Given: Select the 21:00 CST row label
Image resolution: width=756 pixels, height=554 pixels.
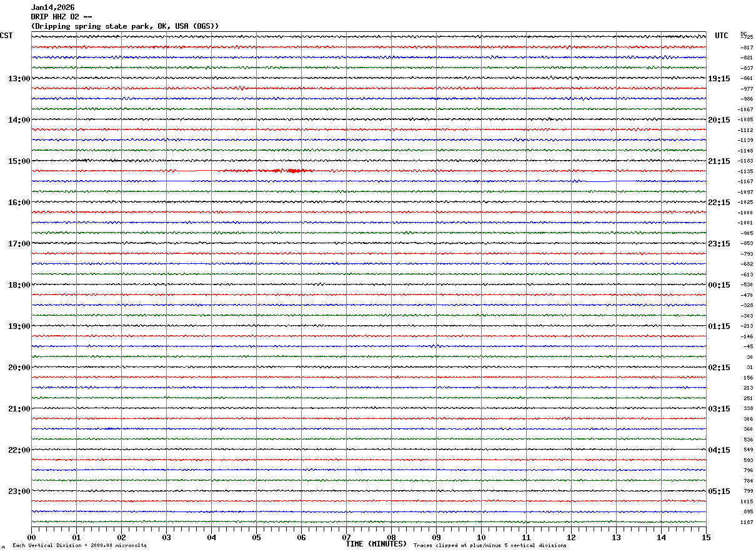Looking at the screenshot, I should pos(19,409).
